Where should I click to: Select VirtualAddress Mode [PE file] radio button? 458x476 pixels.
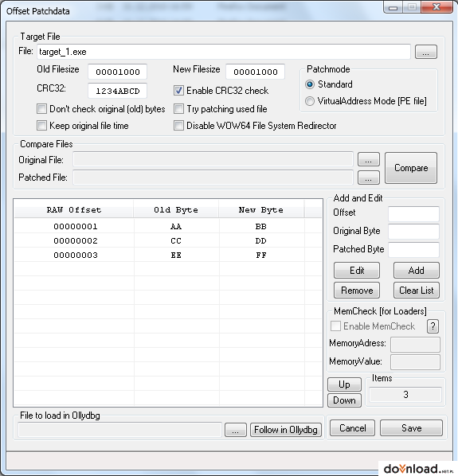click(310, 101)
